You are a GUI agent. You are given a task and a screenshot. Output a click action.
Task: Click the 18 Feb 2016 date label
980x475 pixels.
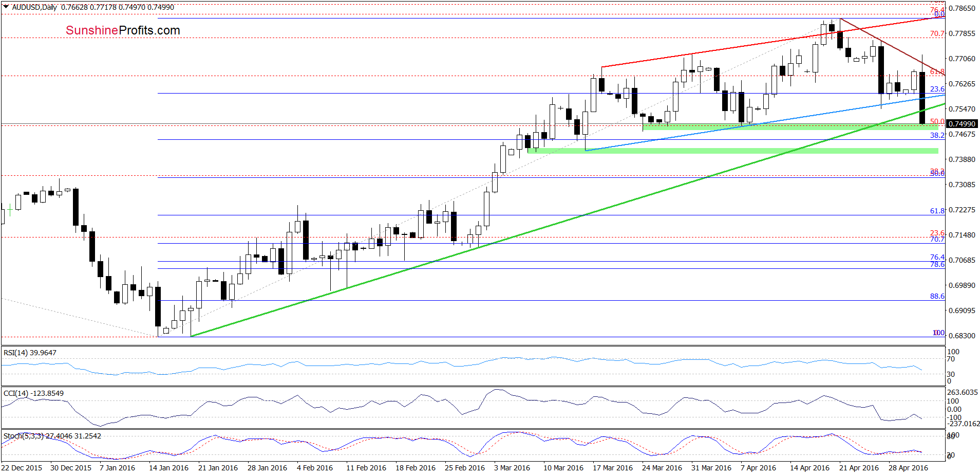coord(415,468)
